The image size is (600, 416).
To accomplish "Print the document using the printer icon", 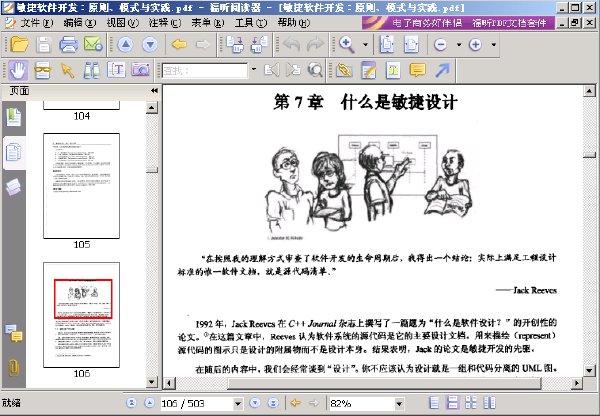I will coord(68,44).
